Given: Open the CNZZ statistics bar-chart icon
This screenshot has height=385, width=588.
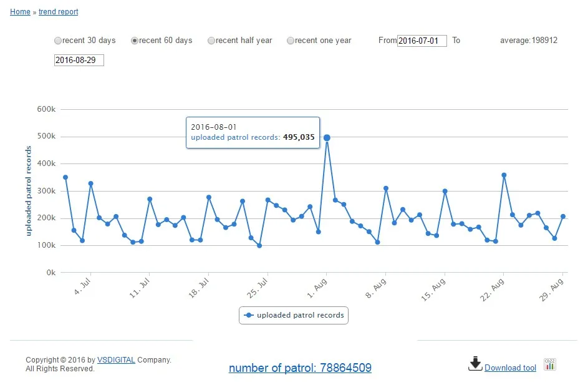Looking at the screenshot, I should tap(550, 364).
